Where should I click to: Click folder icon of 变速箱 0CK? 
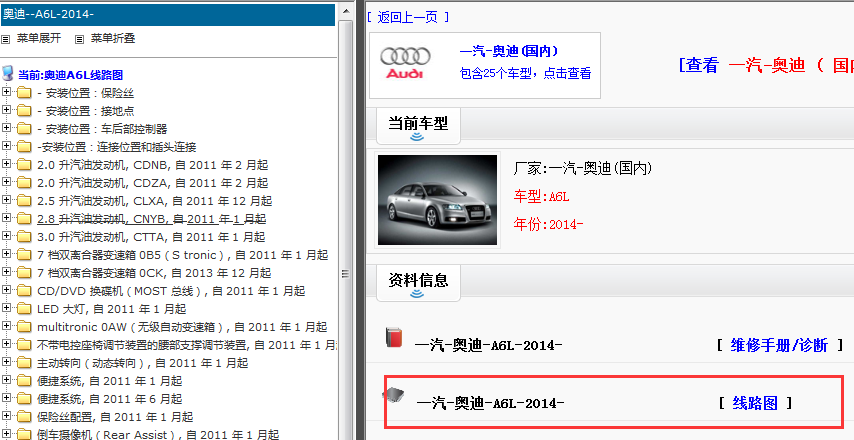[x=24, y=273]
